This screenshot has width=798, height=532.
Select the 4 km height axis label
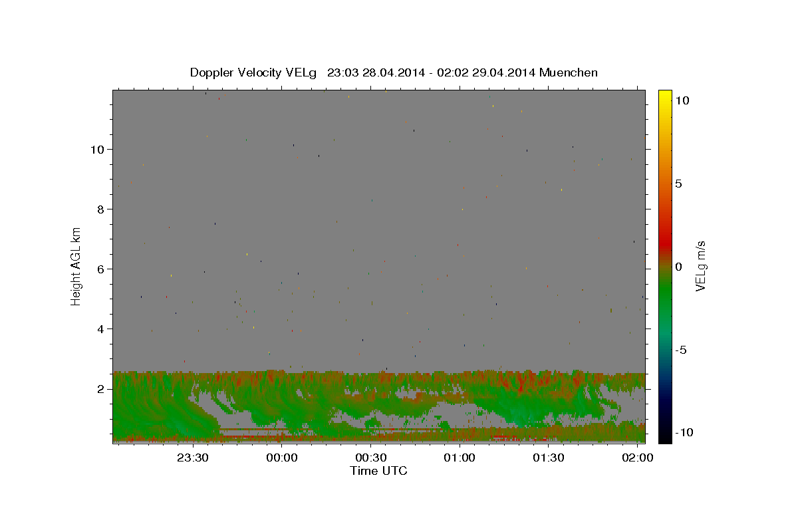(x=100, y=329)
